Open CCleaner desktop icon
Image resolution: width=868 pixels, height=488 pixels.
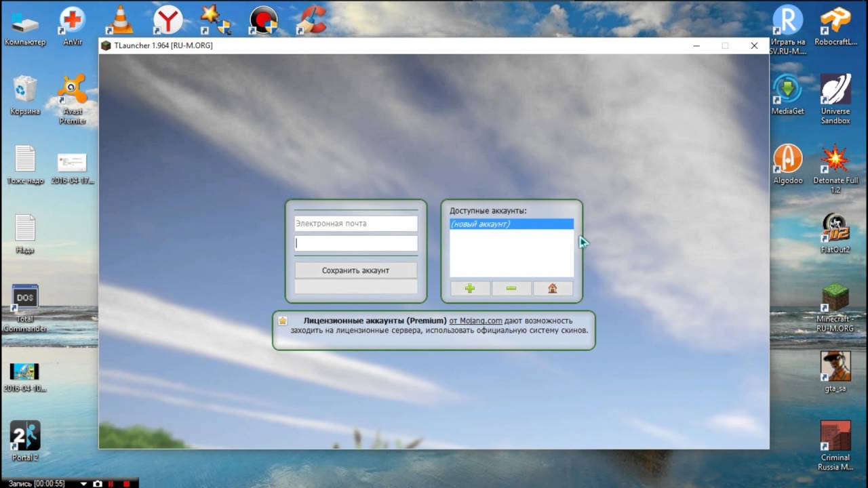pos(312,20)
